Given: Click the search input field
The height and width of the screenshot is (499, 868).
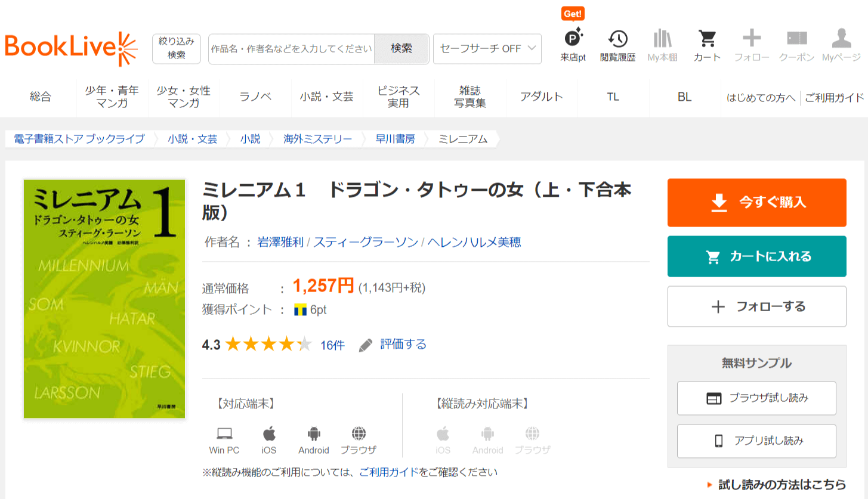Looking at the screenshot, I should click(292, 49).
